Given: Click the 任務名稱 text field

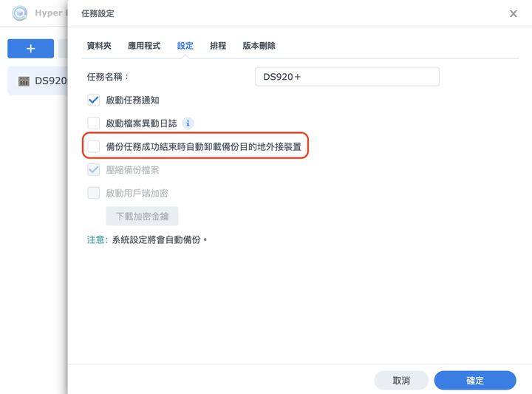Looking at the screenshot, I should point(347,77).
